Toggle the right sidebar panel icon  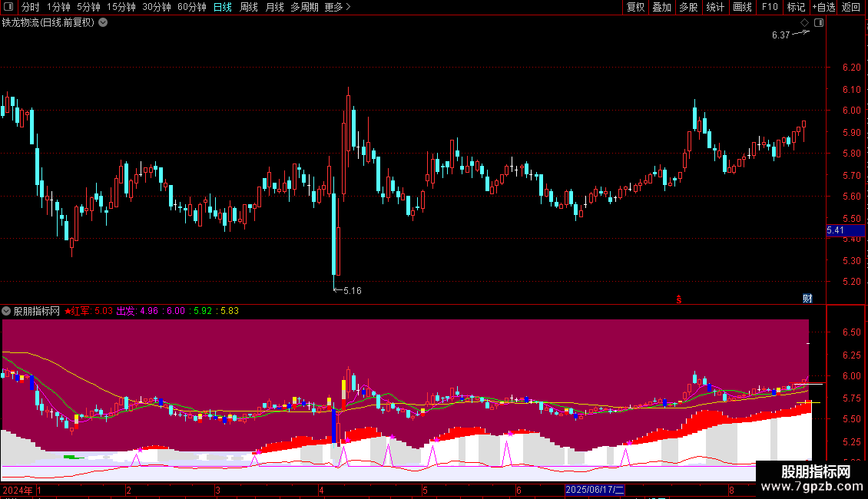point(819,23)
